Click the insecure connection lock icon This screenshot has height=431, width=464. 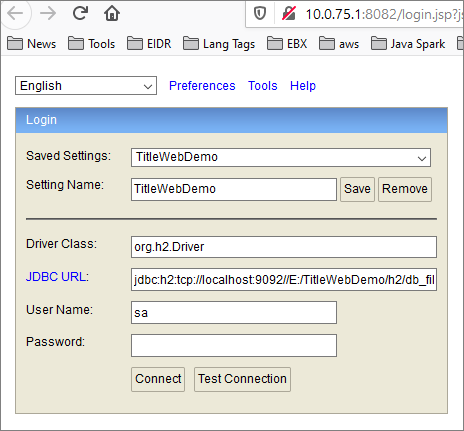point(289,14)
